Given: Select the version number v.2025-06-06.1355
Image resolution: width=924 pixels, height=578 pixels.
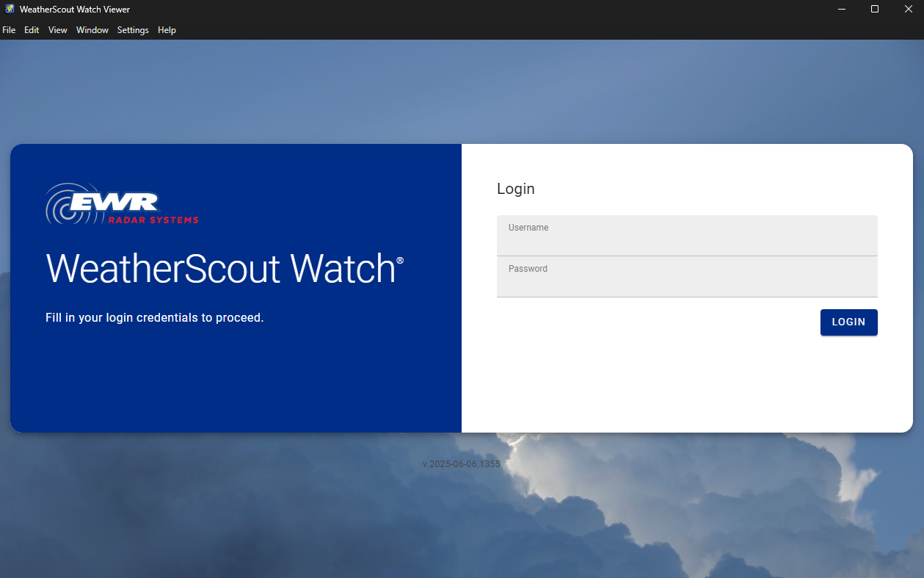Looking at the screenshot, I should [x=462, y=463].
